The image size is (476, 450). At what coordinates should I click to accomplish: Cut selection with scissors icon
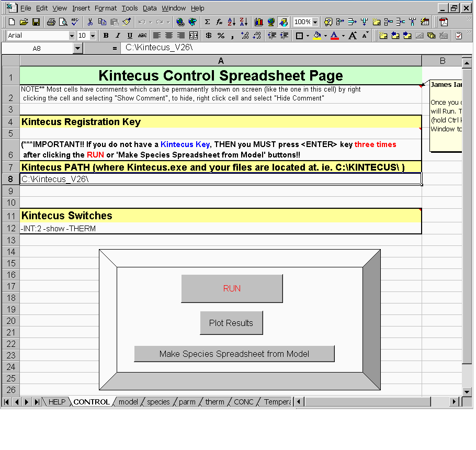pos(90,22)
